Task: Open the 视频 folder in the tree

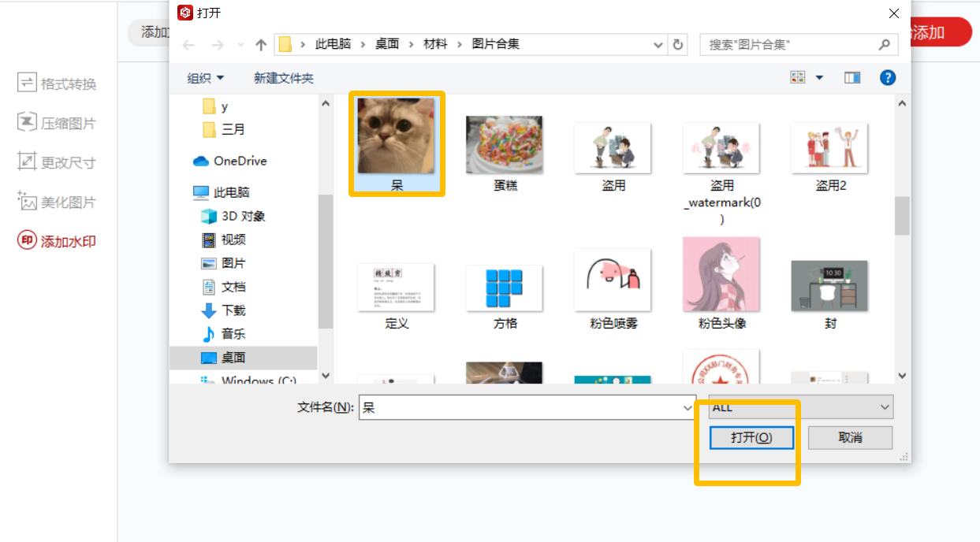Action: tap(224, 239)
